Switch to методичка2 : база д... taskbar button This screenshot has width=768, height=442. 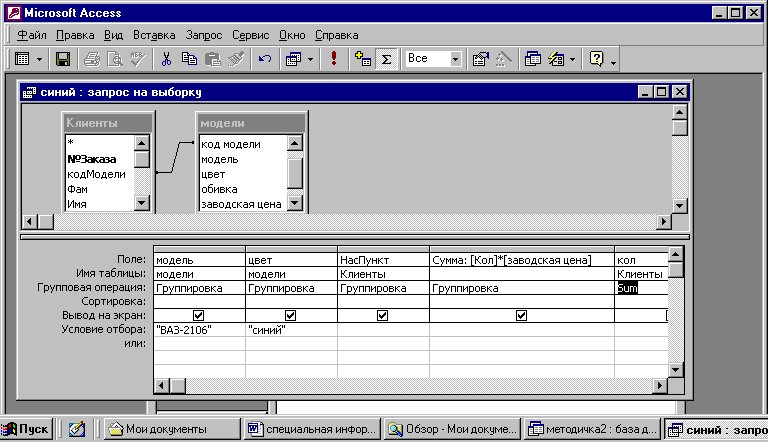pyautogui.click(x=592, y=429)
